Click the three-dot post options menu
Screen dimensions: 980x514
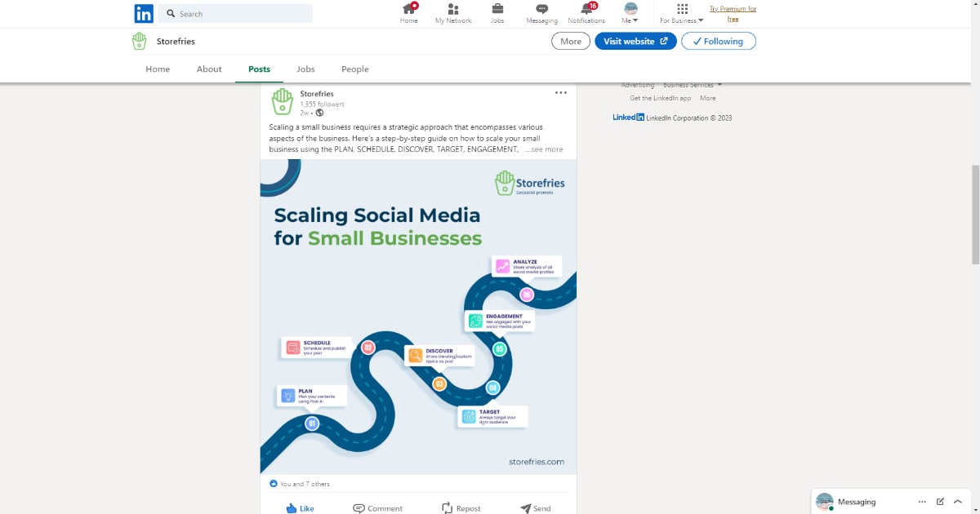[x=560, y=93]
